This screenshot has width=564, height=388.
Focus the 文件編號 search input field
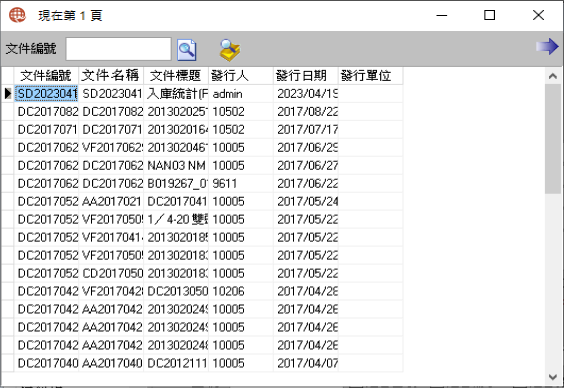[118, 49]
